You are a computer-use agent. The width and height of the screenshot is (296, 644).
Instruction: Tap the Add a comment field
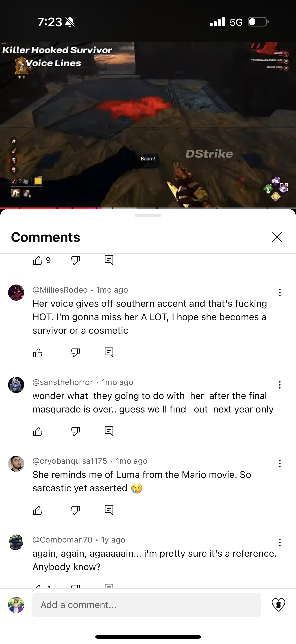pos(146,605)
